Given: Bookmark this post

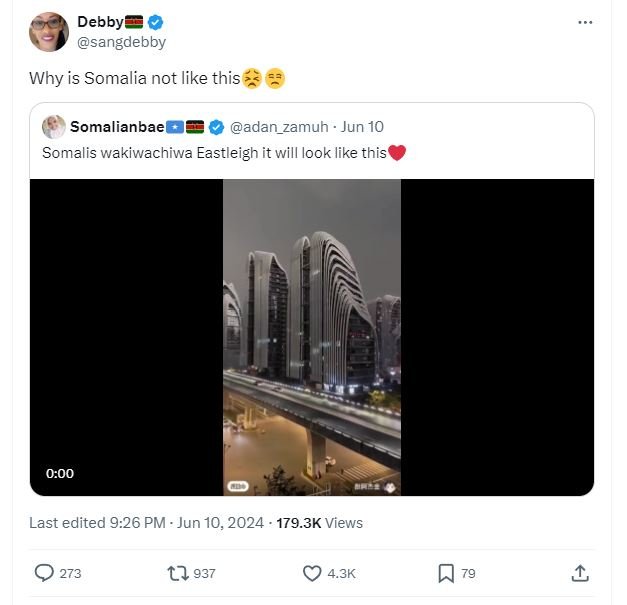Looking at the screenshot, I should tap(446, 573).
